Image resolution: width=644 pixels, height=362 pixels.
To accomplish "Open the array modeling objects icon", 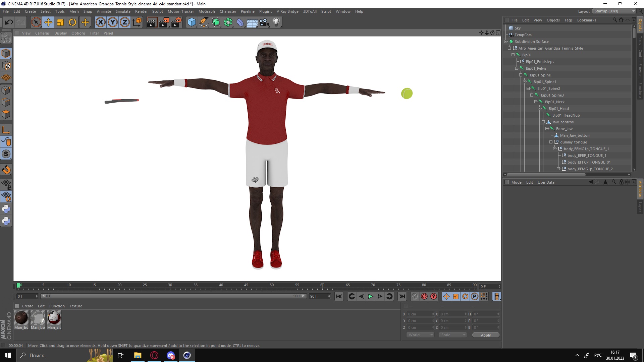I will [x=228, y=22].
